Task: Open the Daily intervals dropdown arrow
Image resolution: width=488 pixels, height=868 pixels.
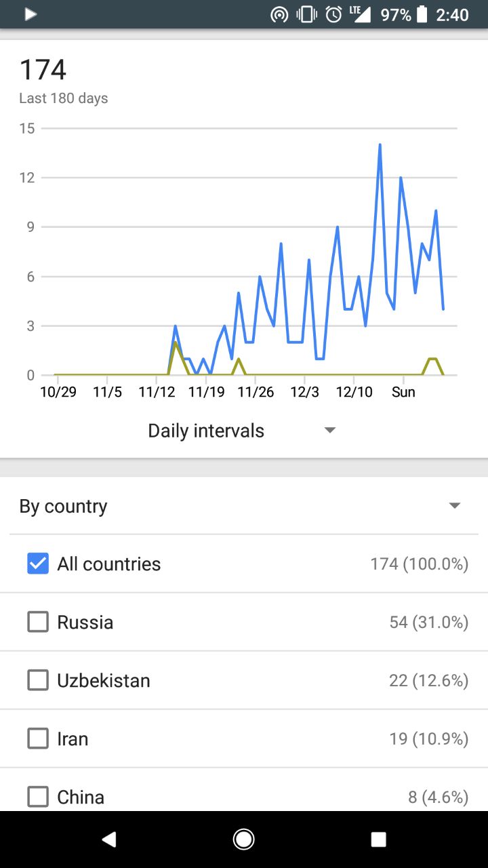Action: (x=330, y=431)
